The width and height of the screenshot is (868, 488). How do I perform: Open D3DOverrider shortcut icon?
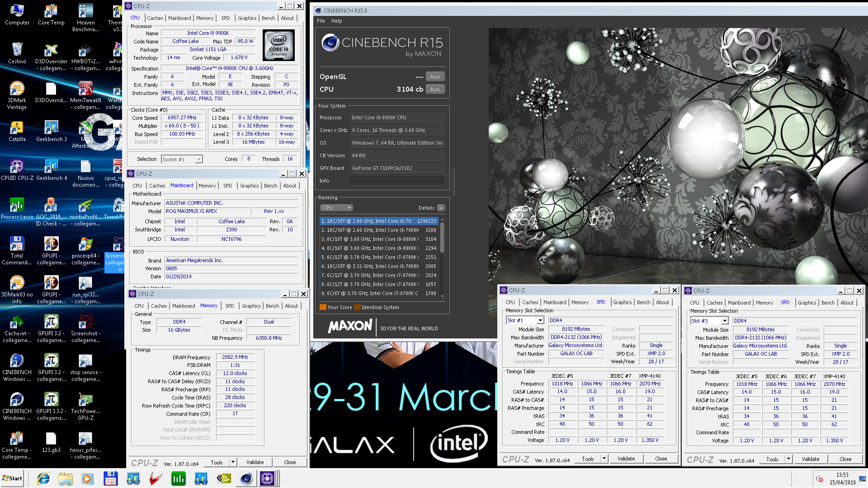coord(51,57)
